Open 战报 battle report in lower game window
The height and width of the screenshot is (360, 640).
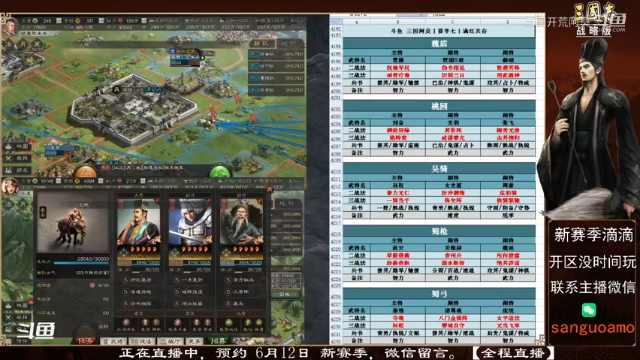tap(17, 317)
